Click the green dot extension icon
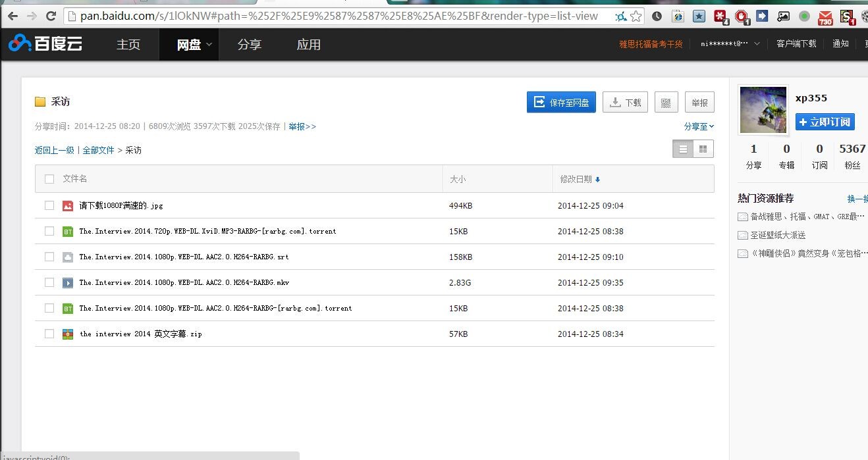Image resolution: width=868 pixels, height=460 pixels. point(804,16)
